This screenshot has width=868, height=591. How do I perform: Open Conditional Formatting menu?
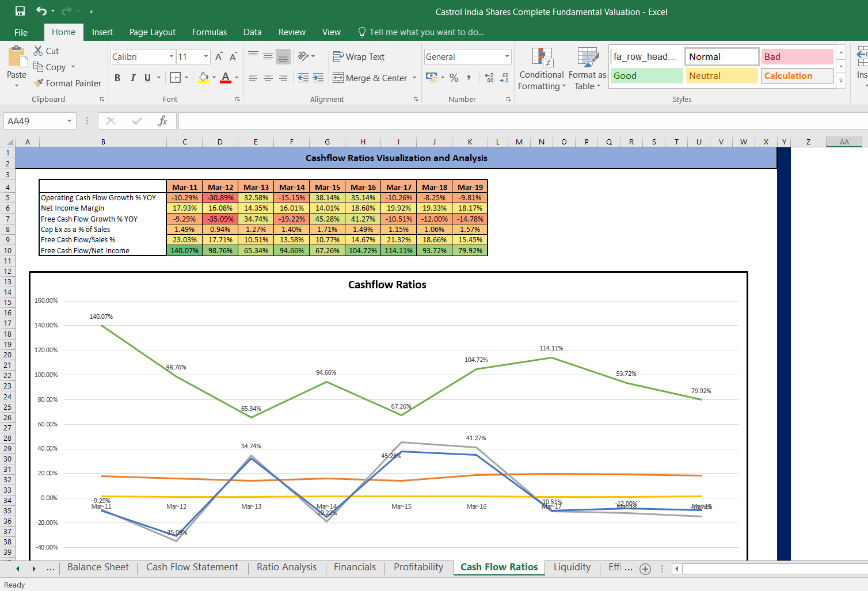[x=542, y=69]
